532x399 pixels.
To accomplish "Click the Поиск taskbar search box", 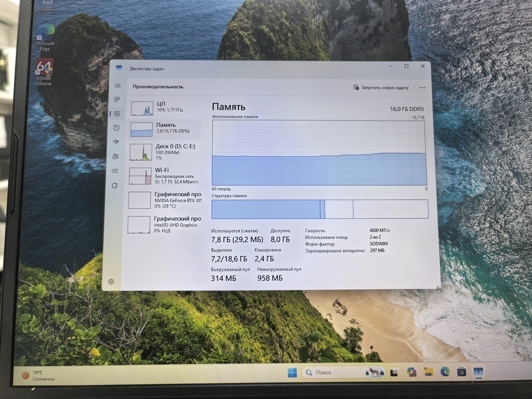I will [x=343, y=372].
